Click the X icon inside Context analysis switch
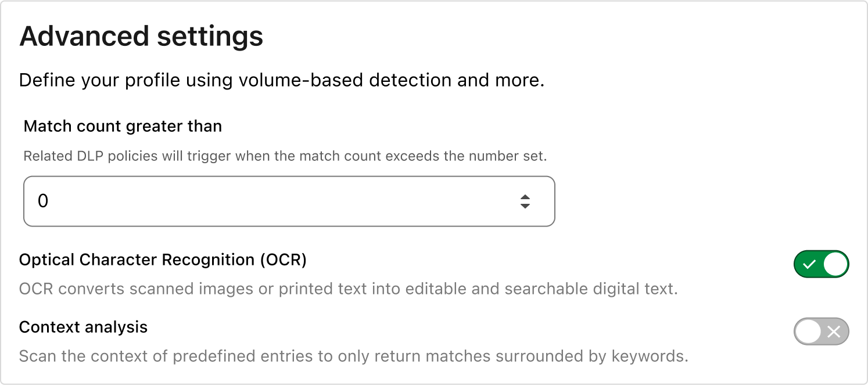 834,332
